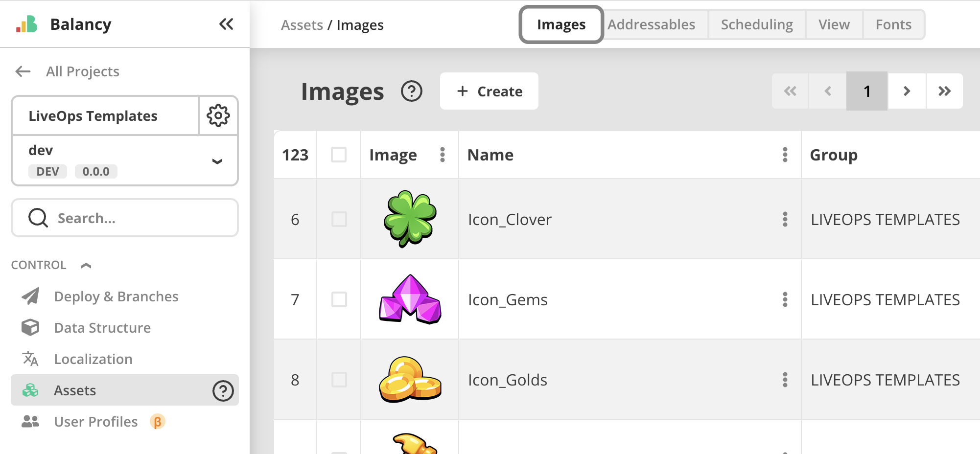This screenshot has height=454, width=980.
Task: Open the Name column options menu
Action: pos(785,155)
